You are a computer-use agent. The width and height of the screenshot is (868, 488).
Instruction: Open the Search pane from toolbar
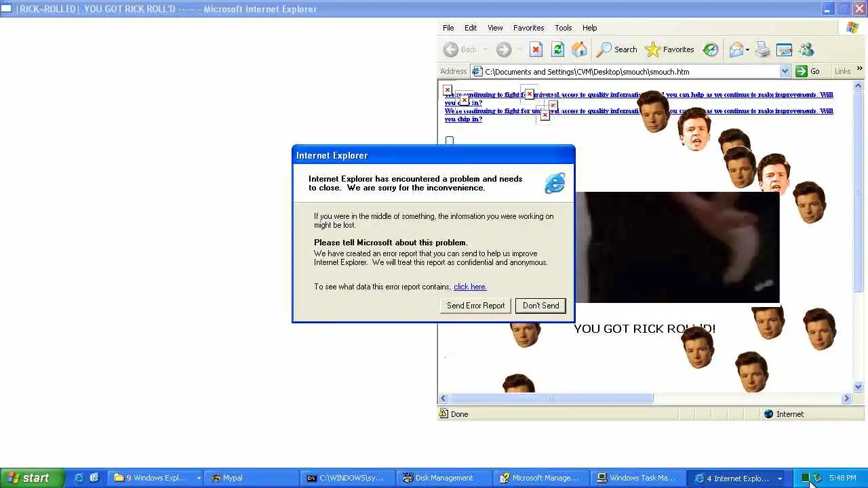617,49
